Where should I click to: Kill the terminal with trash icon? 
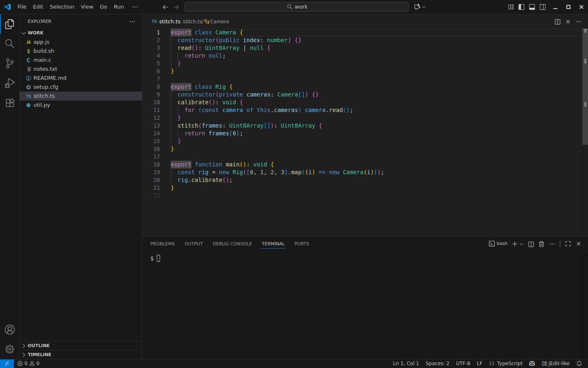click(x=542, y=244)
